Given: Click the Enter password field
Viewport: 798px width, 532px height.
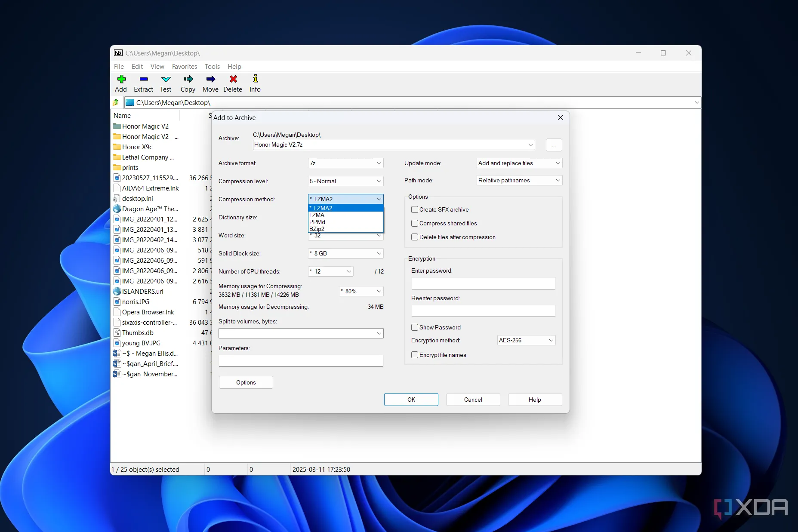Looking at the screenshot, I should pyautogui.click(x=483, y=283).
